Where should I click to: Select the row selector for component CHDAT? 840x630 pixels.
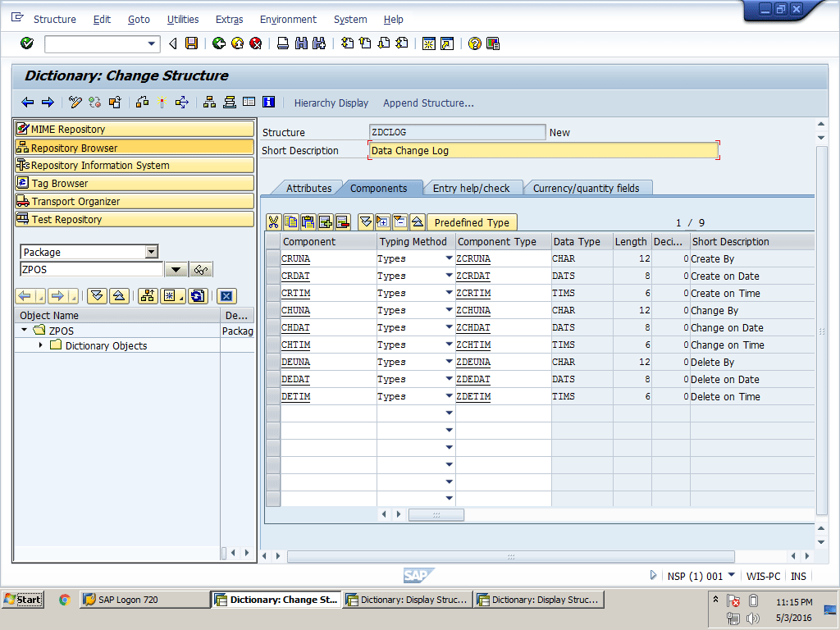pos(272,328)
